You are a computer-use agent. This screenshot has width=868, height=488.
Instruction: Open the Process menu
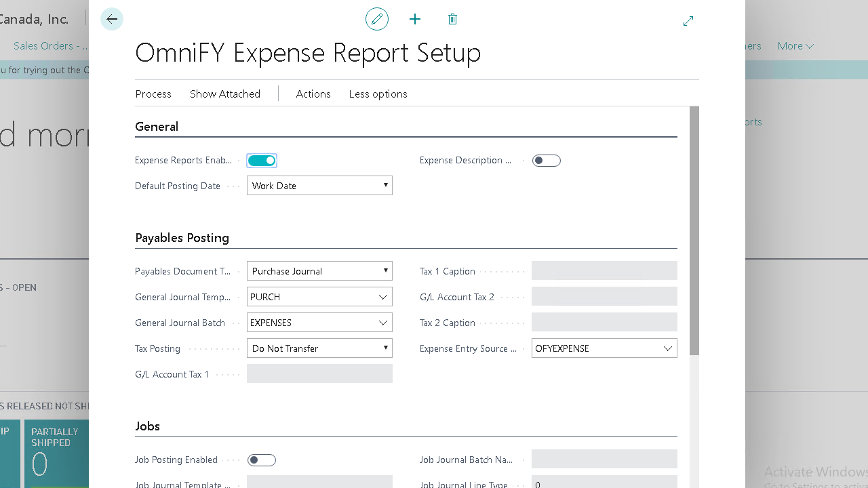[153, 94]
